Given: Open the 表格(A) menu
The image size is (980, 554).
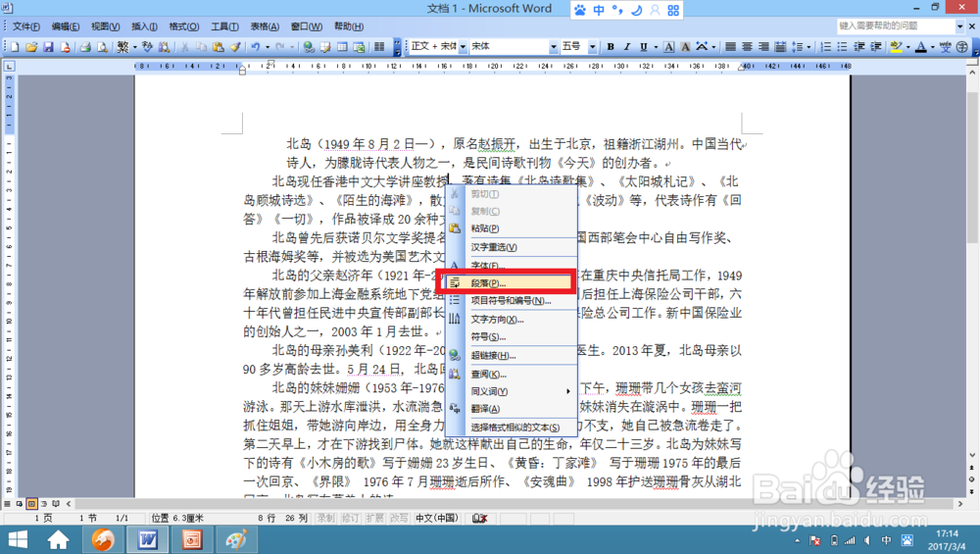Looking at the screenshot, I should point(265,26).
